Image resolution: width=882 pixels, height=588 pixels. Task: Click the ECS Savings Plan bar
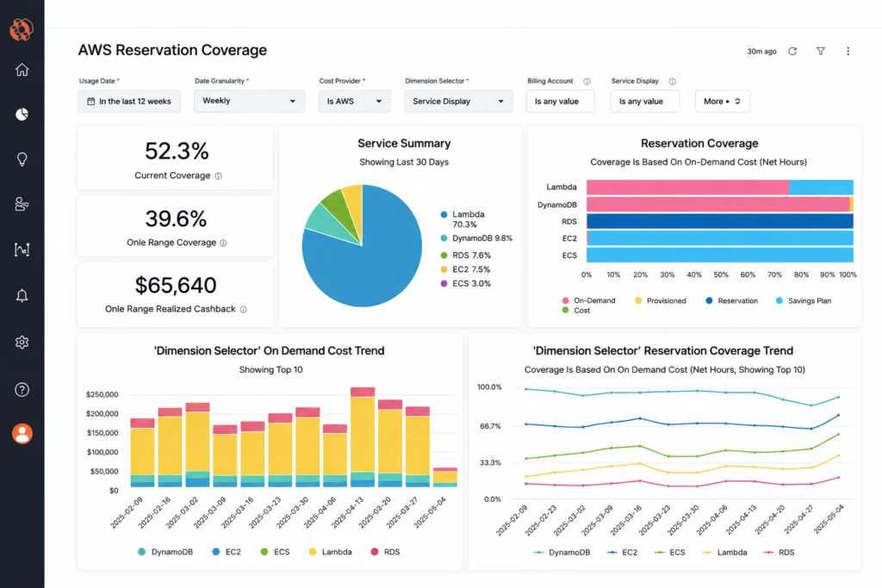719,255
